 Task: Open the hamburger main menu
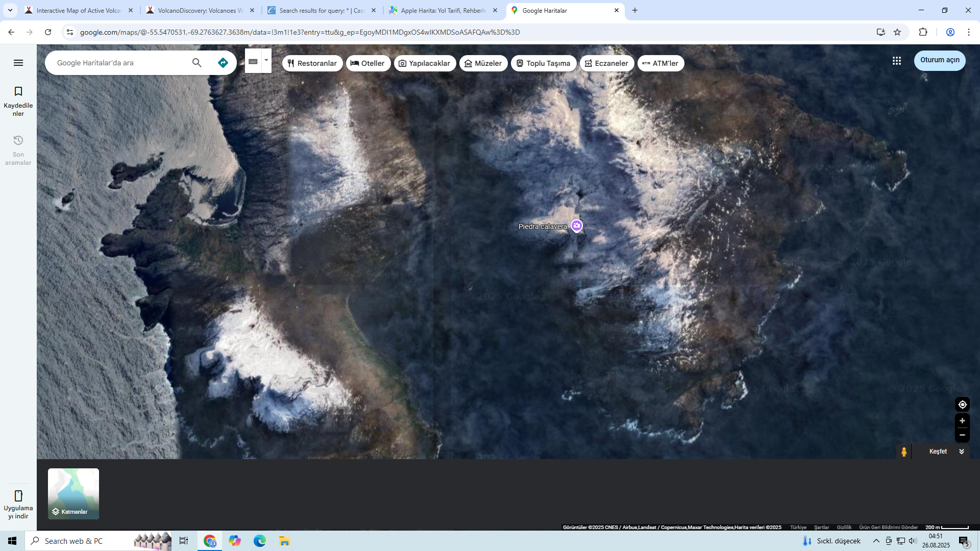pyautogui.click(x=18, y=63)
